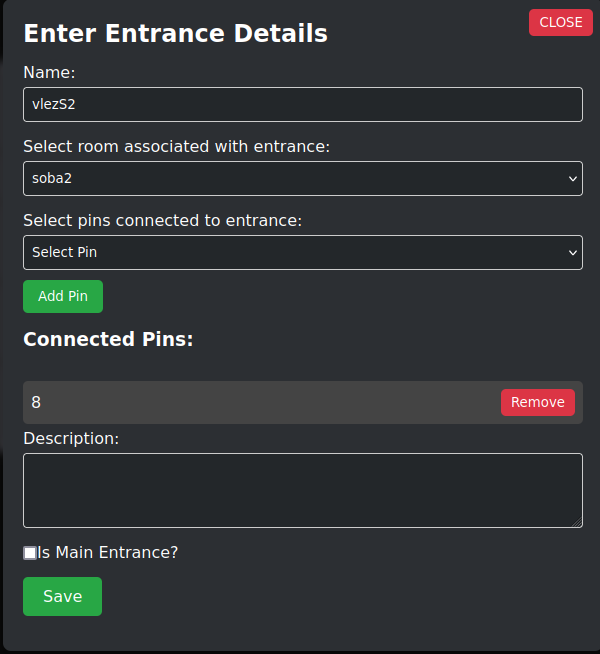Remove connected pin 8
Image resolution: width=600 pixels, height=654 pixels.
click(537, 402)
